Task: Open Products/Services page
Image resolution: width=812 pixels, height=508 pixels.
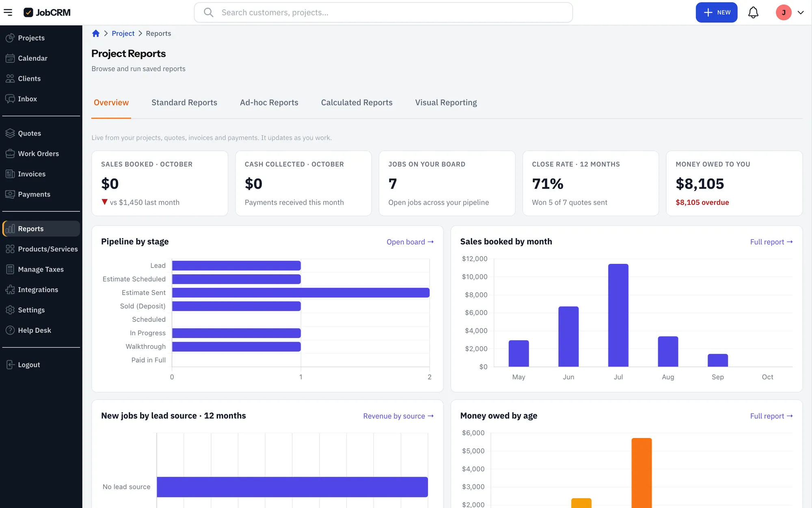Action: coord(41,249)
